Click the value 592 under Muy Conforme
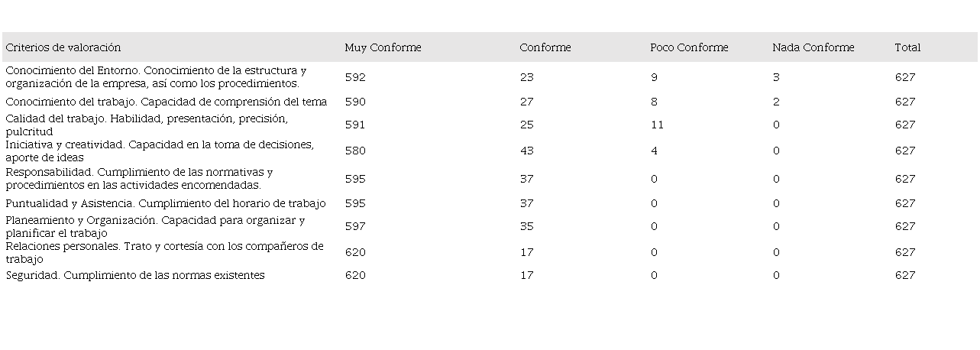980x350 pixels. [355, 77]
